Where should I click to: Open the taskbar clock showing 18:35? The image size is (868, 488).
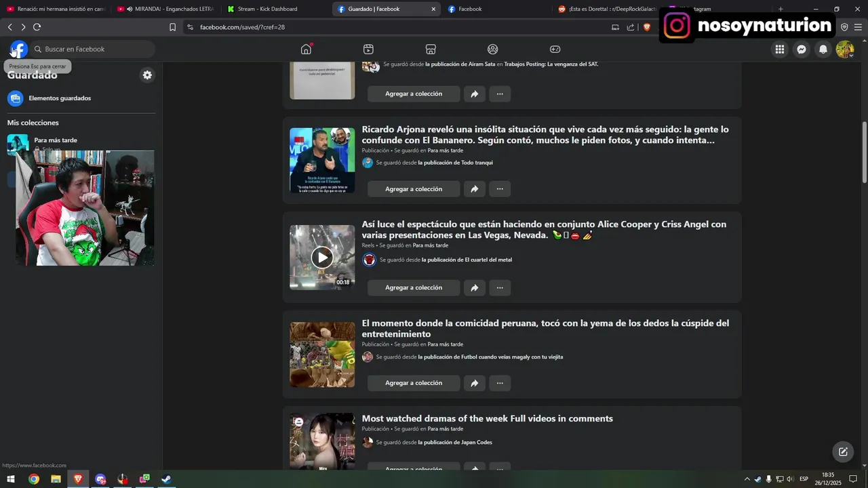tap(828, 479)
